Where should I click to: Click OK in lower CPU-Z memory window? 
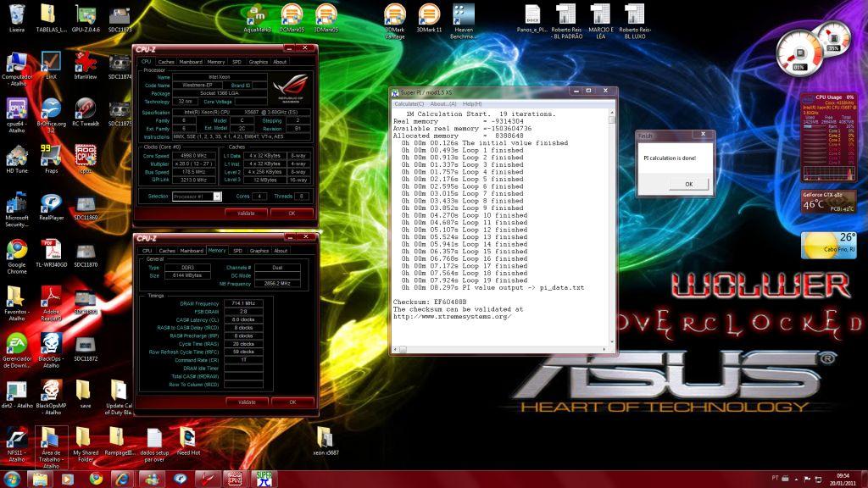[292, 402]
